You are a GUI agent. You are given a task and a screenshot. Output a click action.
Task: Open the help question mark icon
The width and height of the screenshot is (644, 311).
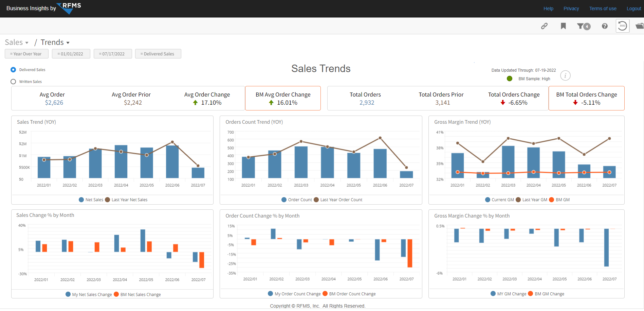605,26
